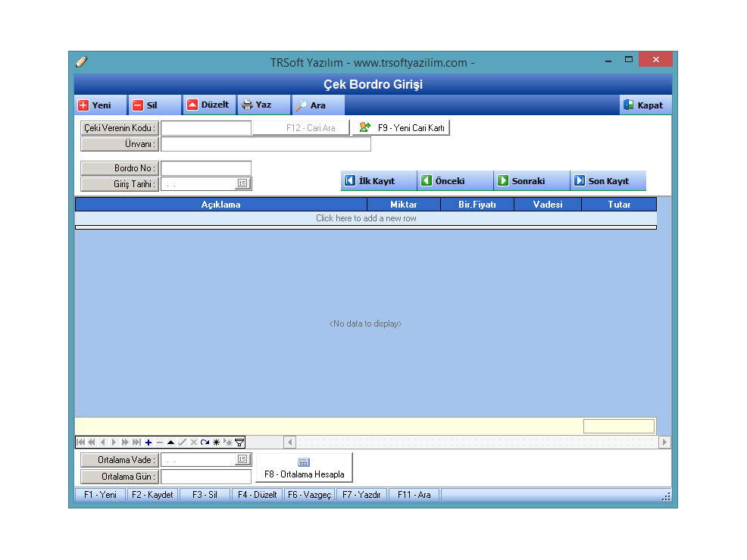Focus the Ünvanı text field
Screen dimensions: 747x560
266,144
